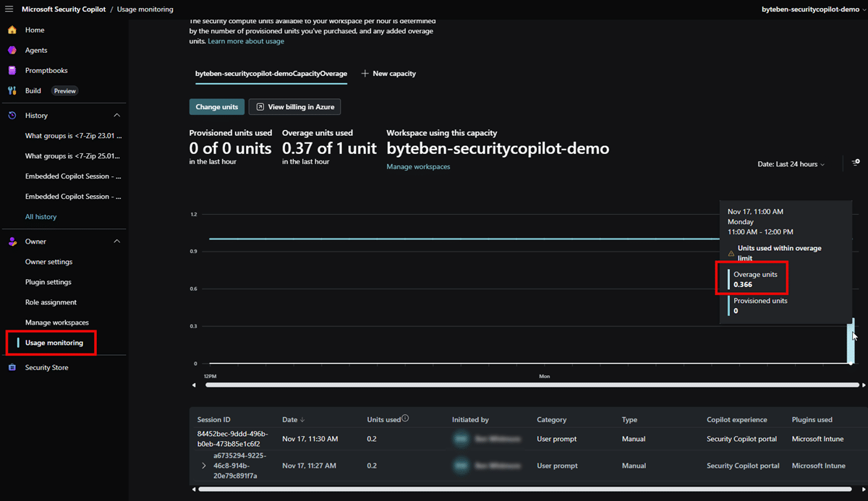Select the New capacity tab
This screenshot has height=501, width=868.
(388, 74)
